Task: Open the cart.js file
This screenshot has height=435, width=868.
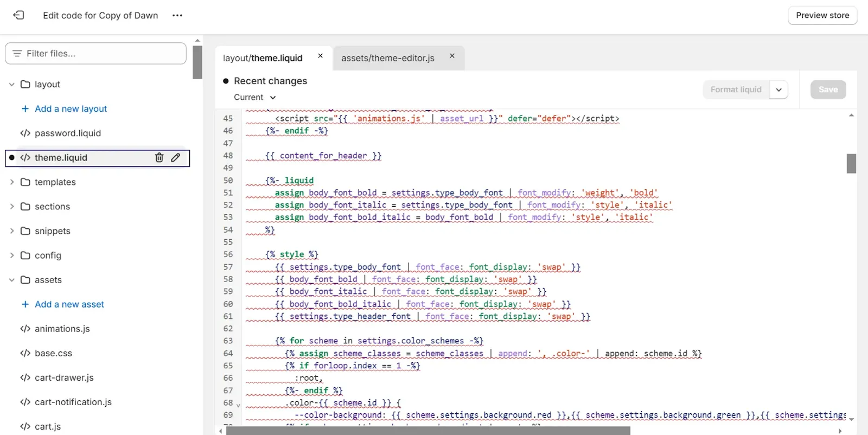Action: [x=48, y=427]
